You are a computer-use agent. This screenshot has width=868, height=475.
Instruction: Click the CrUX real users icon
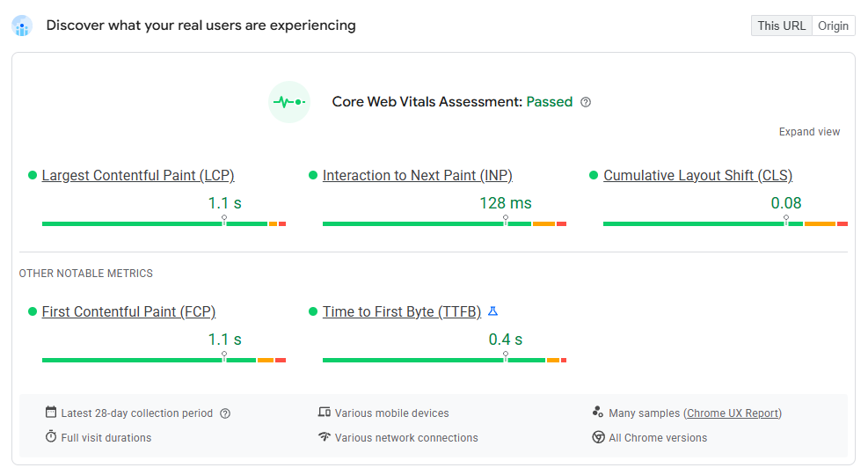point(22,26)
